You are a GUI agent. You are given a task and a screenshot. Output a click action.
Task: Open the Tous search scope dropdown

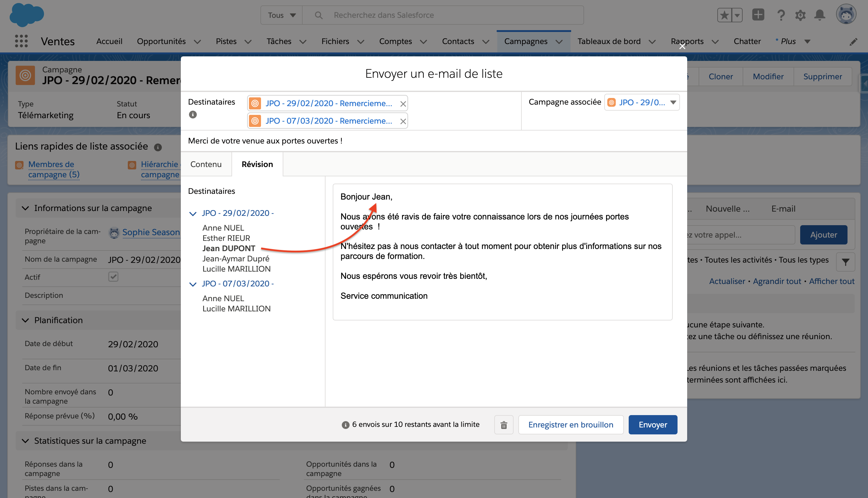[x=281, y=15]
